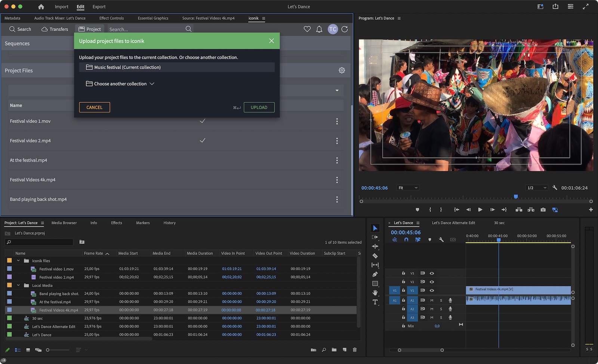Collapse the iconik files bin

pyautogui.click(x=18, y=260)
